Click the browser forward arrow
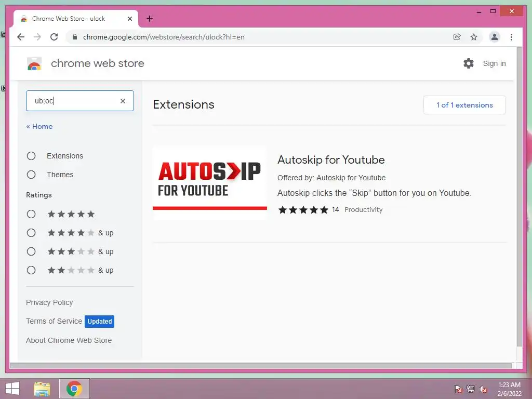The width and height of the screenshot is (532, 399). (x=37, y=37)
